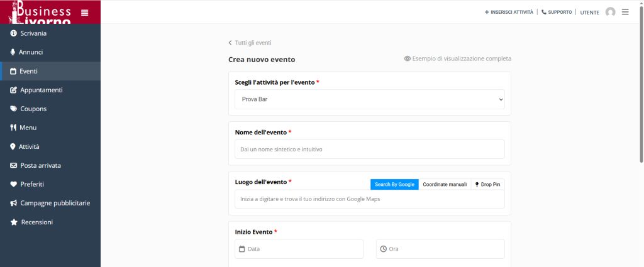Click the Campagne pubblicitarie megaphone icon

pos(13,203)
